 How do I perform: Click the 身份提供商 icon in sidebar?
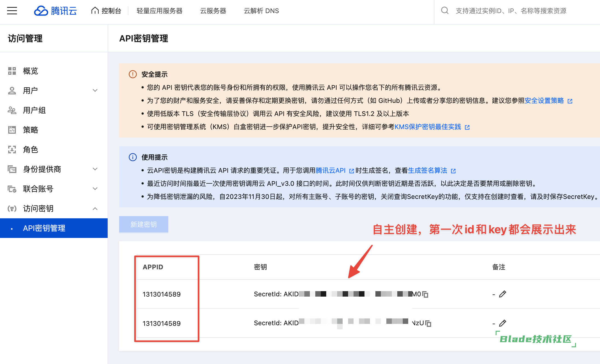[12, 169]
